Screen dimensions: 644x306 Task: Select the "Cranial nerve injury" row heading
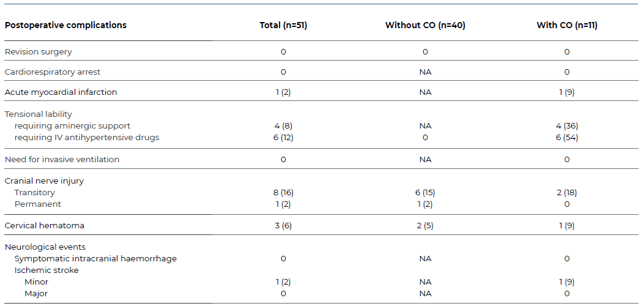click(44, 181)
